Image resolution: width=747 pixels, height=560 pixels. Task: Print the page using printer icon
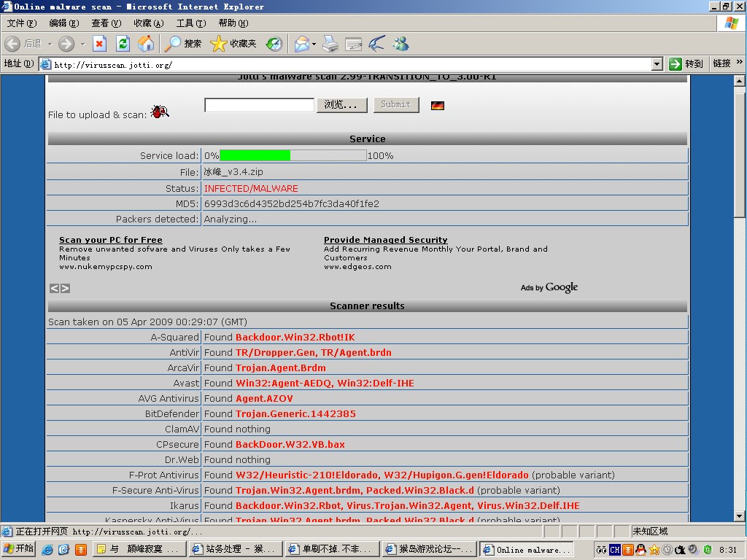pos(330,44)
